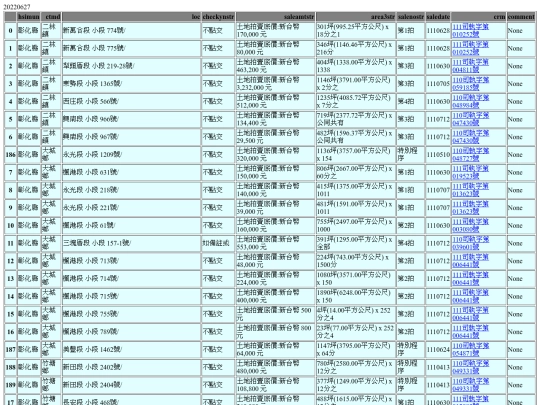Viewport: 540px width, 405px height.
Task: Select the sale date cell 1110624
Action: point(438,350)
